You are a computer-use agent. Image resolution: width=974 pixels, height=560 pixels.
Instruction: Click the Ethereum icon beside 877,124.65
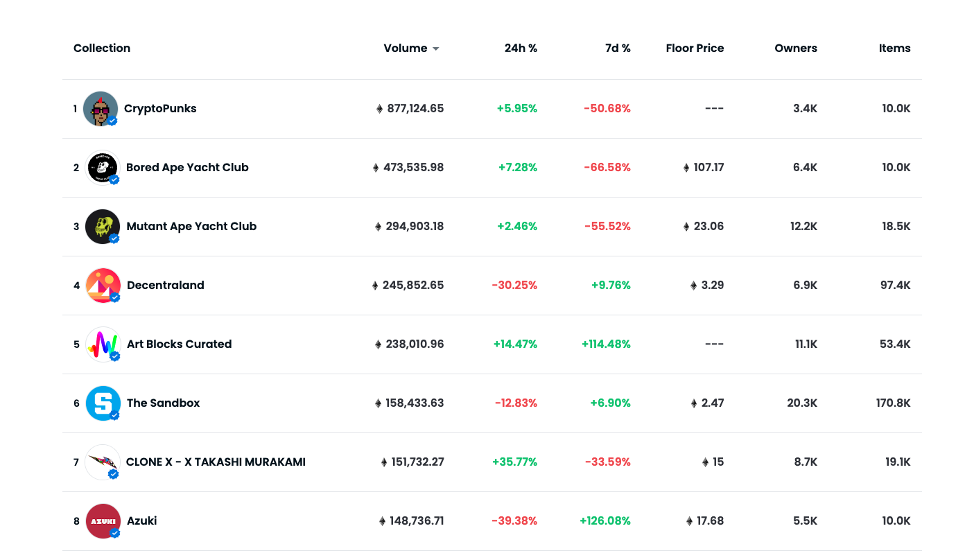click(379, 109)
